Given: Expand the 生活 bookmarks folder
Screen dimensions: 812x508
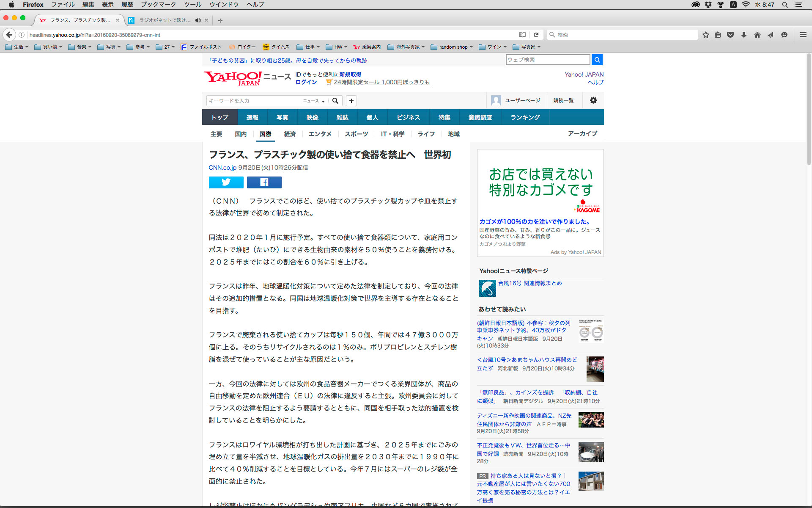Looking at the screenshot, I should pos(17,47).
